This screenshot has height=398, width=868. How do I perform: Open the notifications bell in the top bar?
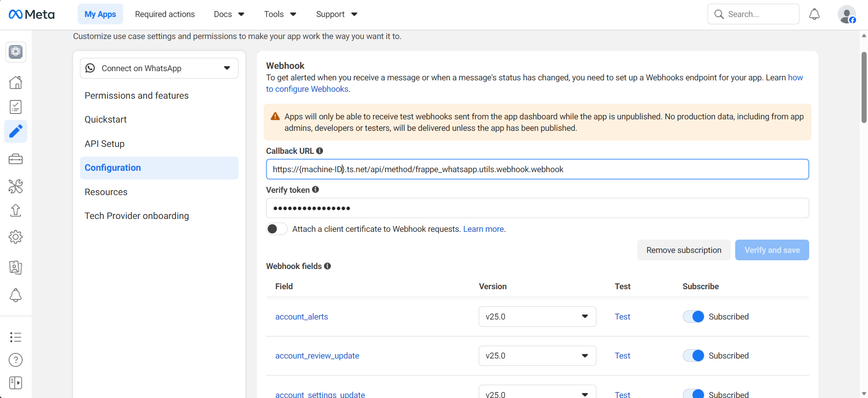coord(814,14)
